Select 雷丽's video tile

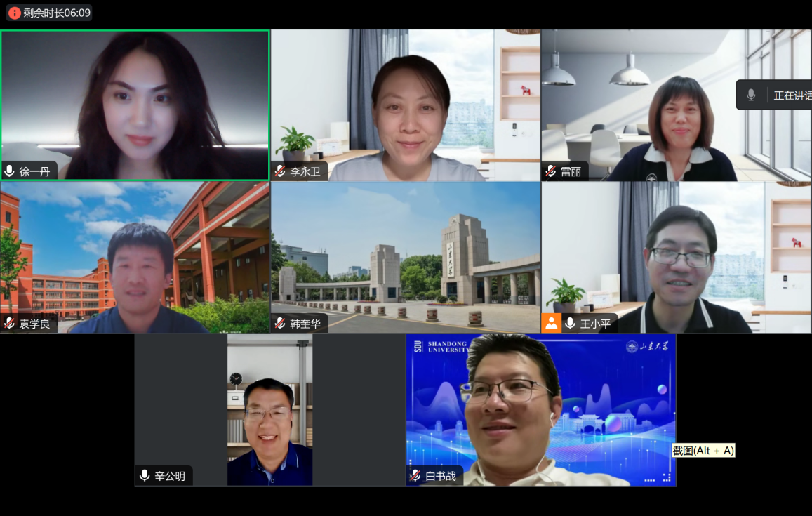[677, 105]
